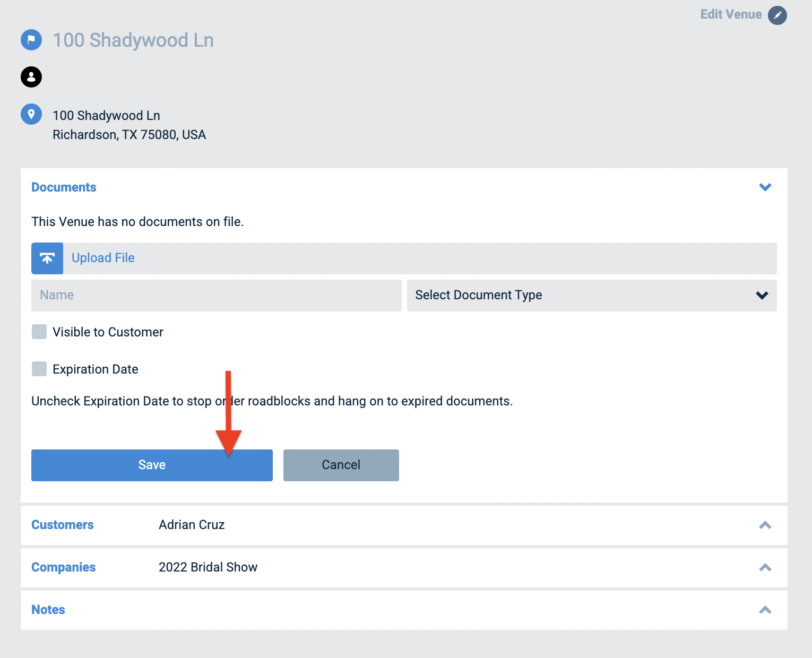Click the blue map pin location icon
This screenshot has width=812, height=658.
coord(31,114)
